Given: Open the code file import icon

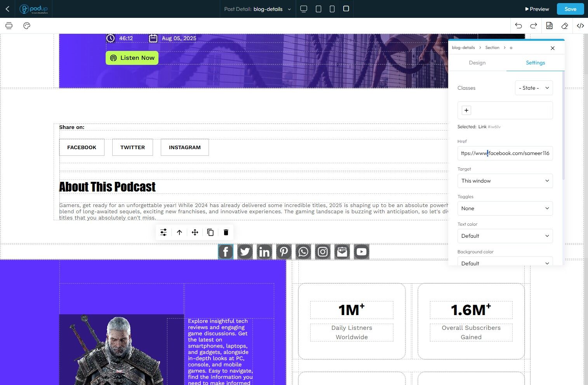Looking at the screenshot, I should point(549,26).
